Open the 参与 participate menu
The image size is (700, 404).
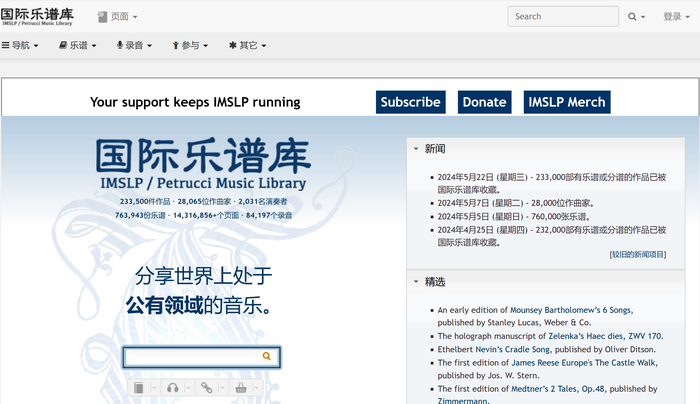click(190, 45)
